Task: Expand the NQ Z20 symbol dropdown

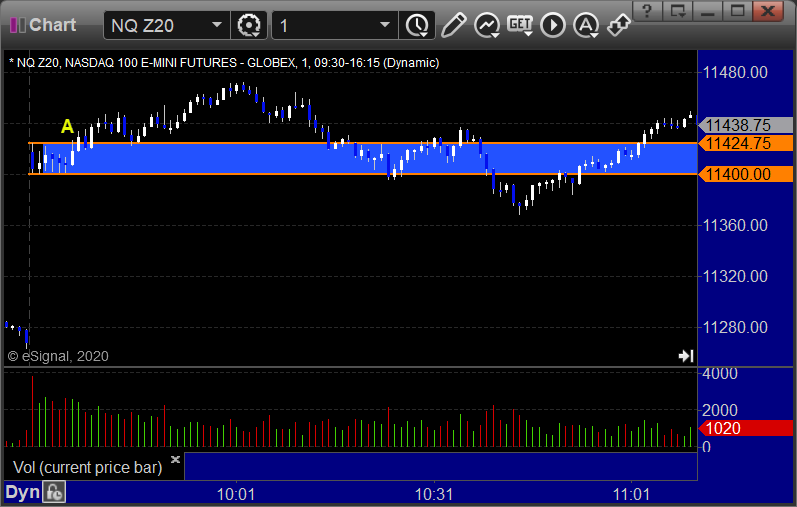Action: tap(217, 25)
